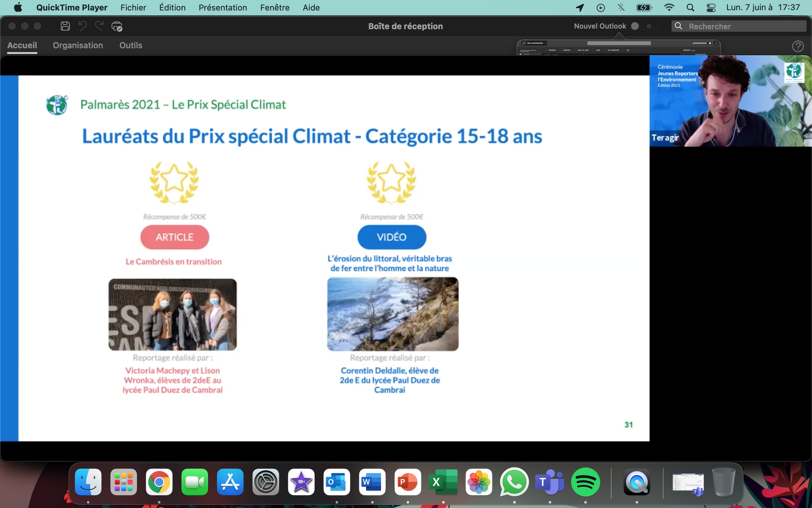
Task: Click the screen recording play status icon
Action: [601, 7]
